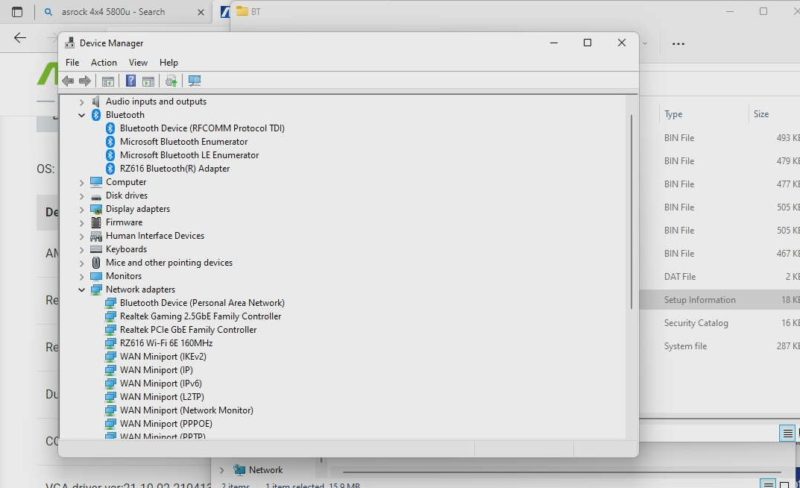The width and height of the screenshot is (800, 488).
Task: Select WAN Miniport (PPPOE)
Action: 166,424
